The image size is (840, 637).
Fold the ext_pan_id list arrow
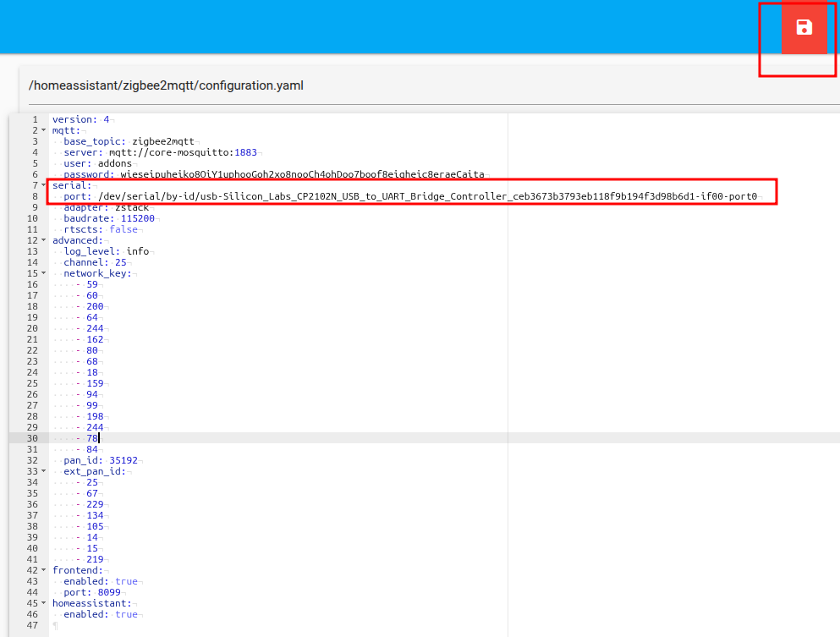tap(43, 471)
